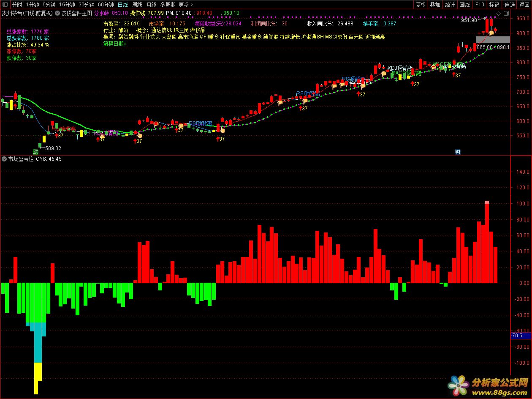Click the 返回 back button
532x399 pixels.
(x=524, y=5)
